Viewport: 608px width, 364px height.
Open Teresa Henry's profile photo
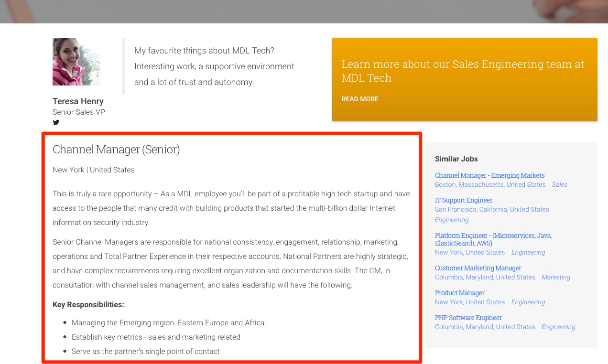coord(76,62)
